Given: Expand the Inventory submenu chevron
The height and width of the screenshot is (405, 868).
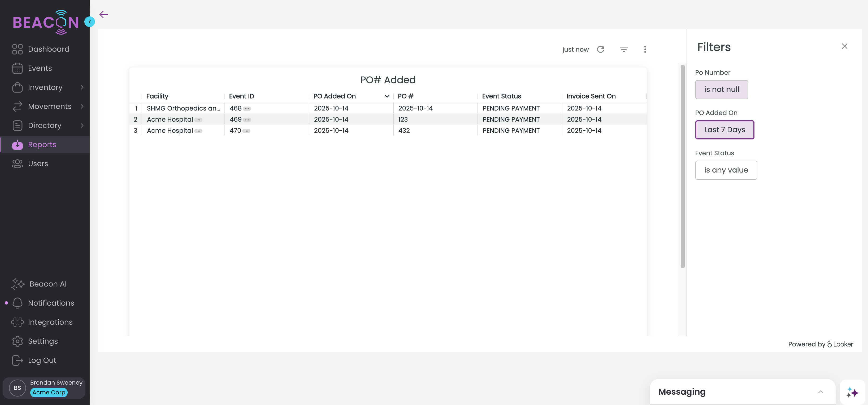Looking at the screenshot, I should click(82, 87).
